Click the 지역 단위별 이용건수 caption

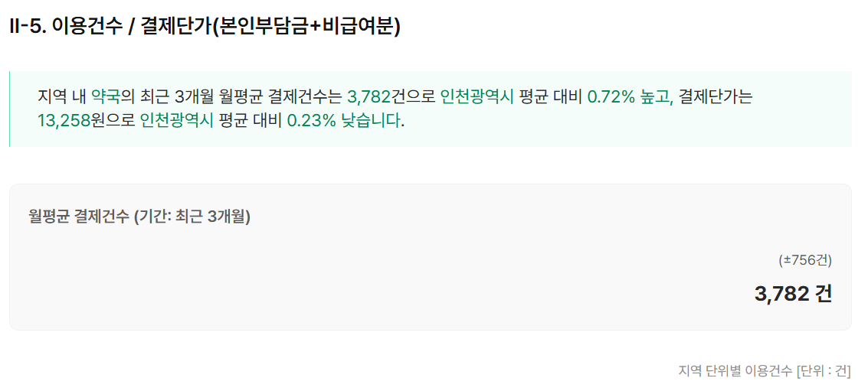(x=735, y=371)
